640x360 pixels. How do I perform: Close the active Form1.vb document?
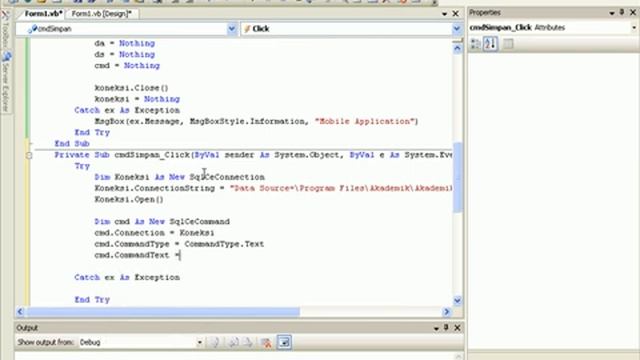456,14
